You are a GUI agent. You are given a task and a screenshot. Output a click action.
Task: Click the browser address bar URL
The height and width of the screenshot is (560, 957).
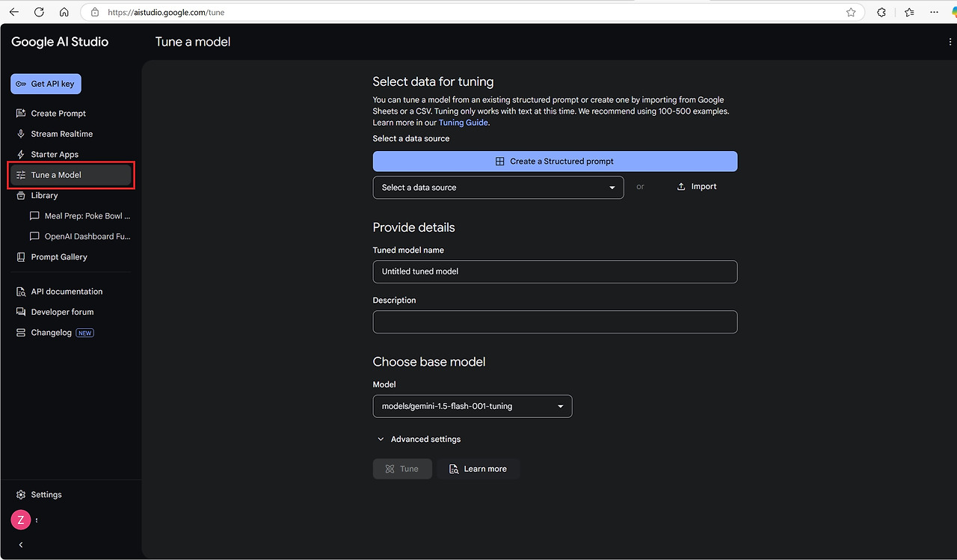pos(166,13)
